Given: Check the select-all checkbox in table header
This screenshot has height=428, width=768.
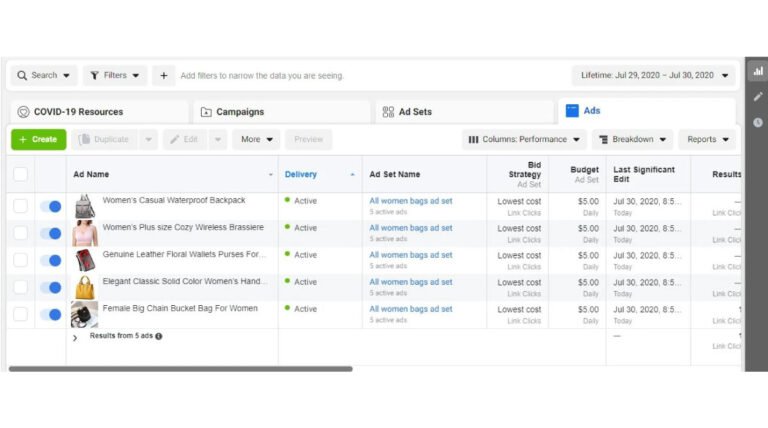Looking at the screenshot, I should (x=20, y=174).
